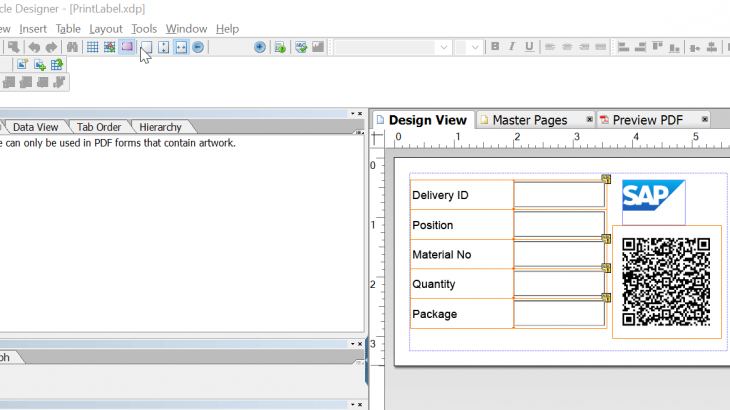Open the font name dropdown
Screen dimensions: 730x410
pos(444,47)
